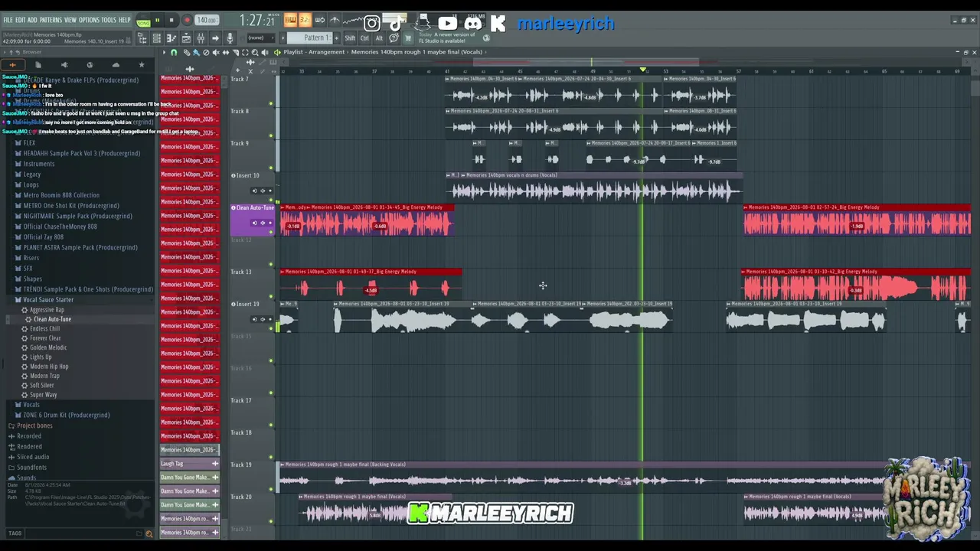Click the Alt modifier button
Image resolution: width=980 pixels, height=551 pixels.
379,37
